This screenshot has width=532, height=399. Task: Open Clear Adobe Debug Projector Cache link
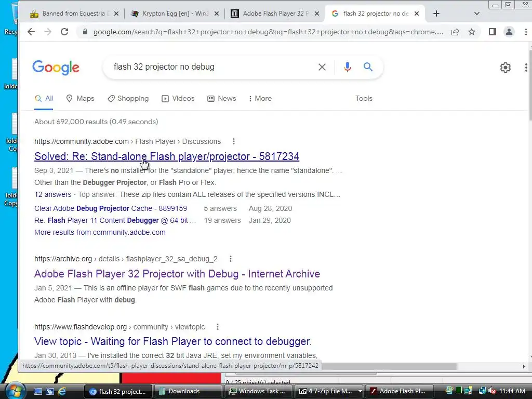coord(111,208)
